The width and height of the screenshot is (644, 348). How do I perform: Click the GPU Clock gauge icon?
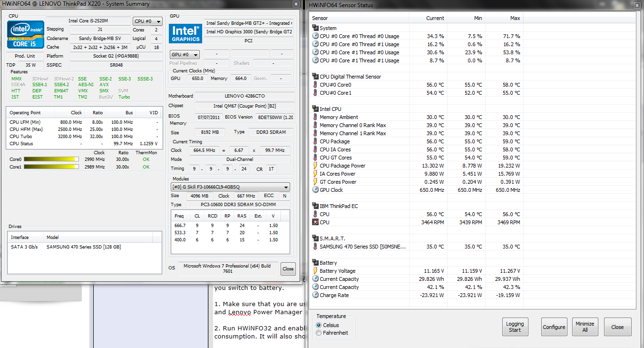(x=315, y=190)
